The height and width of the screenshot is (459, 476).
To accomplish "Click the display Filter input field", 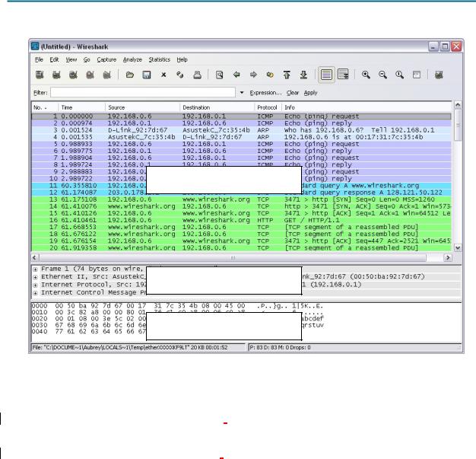I will point(143,92).
